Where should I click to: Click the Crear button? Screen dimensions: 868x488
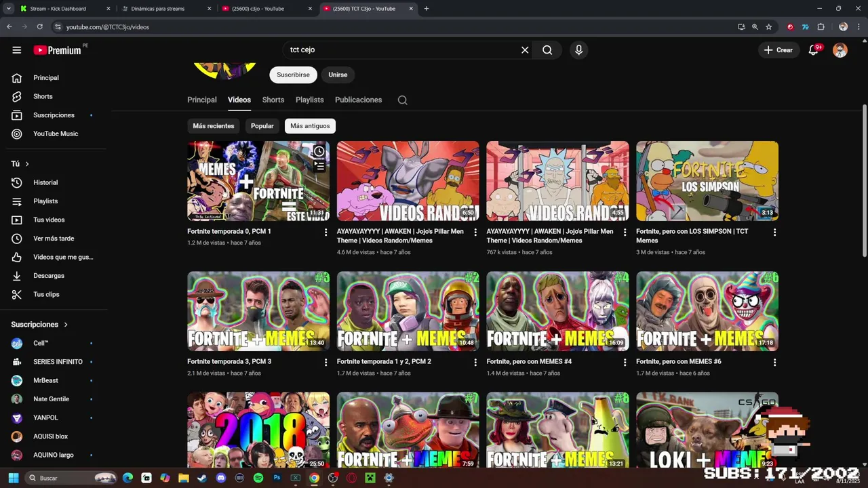778,50
